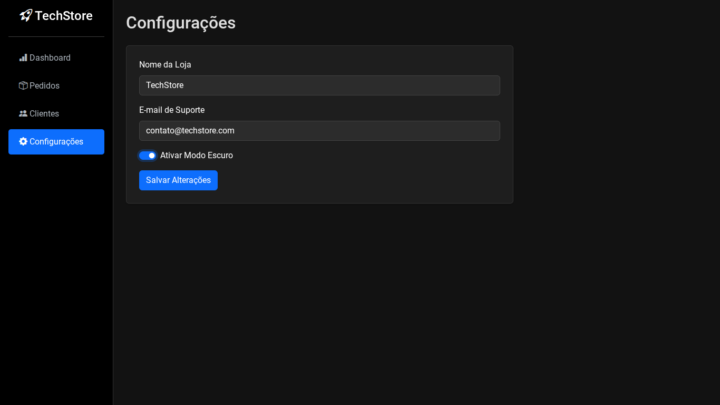Screen dimensions: 720x405
Task: Click the Pedidos box icon
Action: coord(23,86)
